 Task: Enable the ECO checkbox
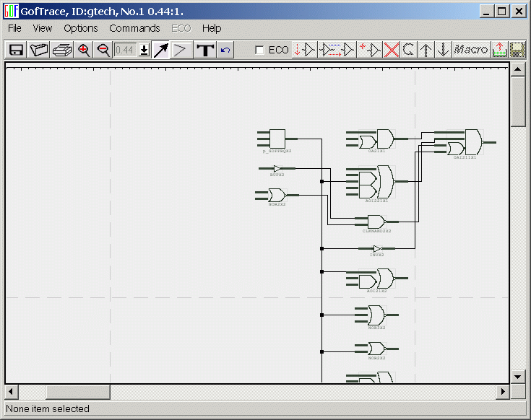(260, 50)
